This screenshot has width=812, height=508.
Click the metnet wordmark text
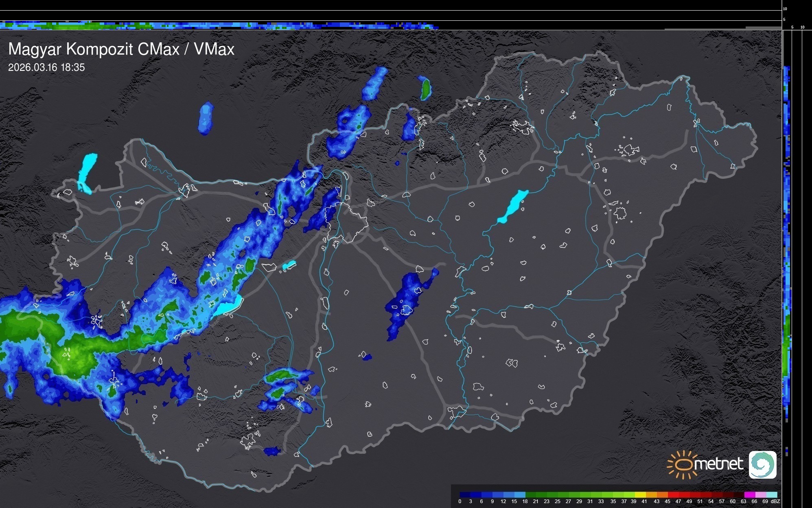coord(718,464)
